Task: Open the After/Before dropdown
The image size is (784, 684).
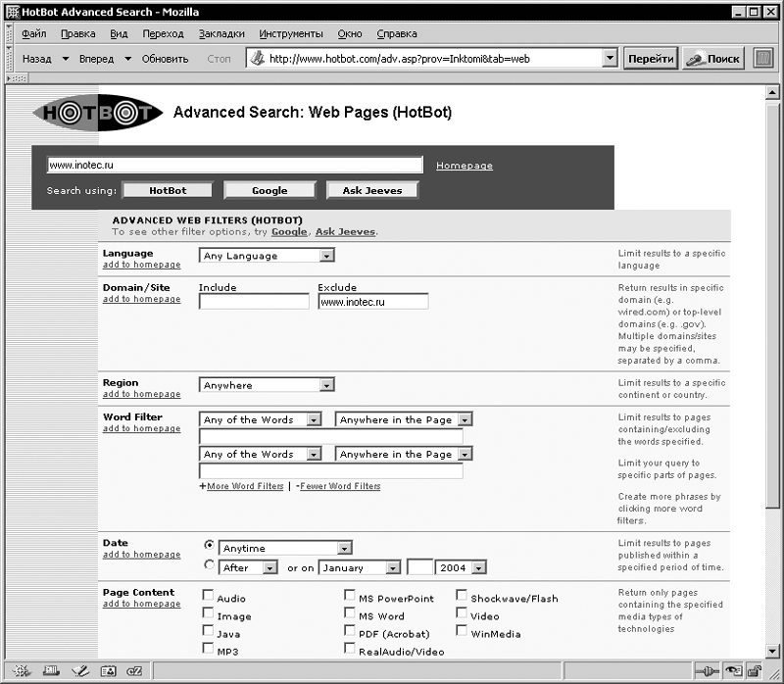Action: pyautogui.click(x=248, y=567)
